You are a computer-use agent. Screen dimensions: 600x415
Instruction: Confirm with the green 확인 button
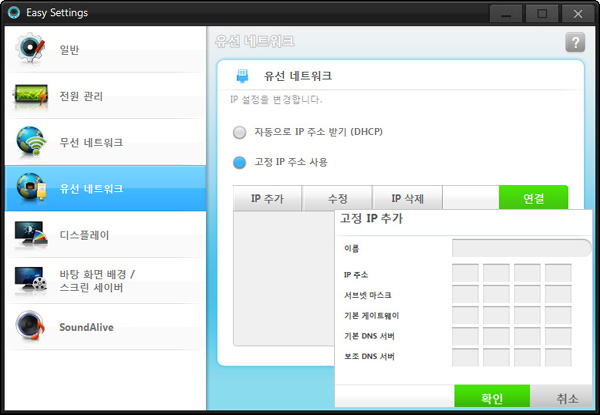[491, 398]
